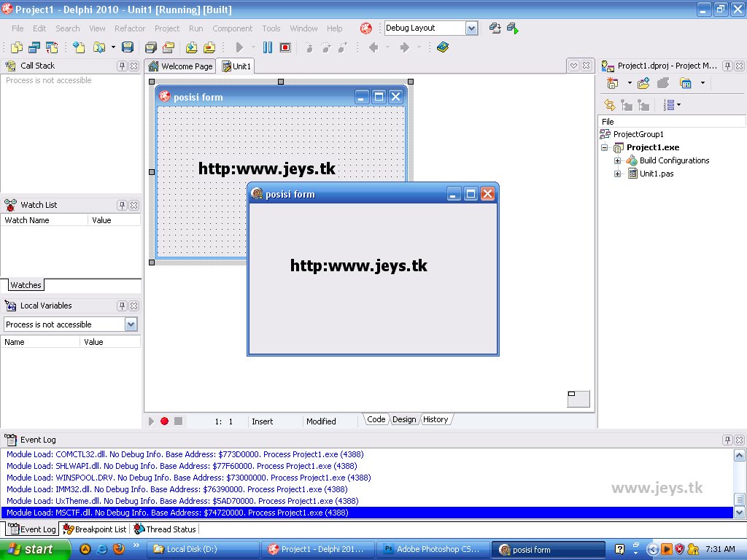Click the Open Project toolbar icon
Viewport: 747px width, 560px height.
tap(169, 47)
